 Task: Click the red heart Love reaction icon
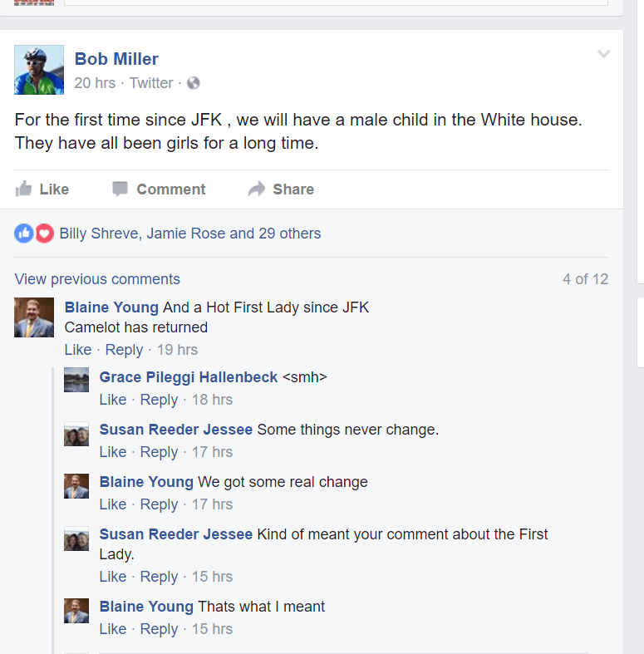point(44,234)
